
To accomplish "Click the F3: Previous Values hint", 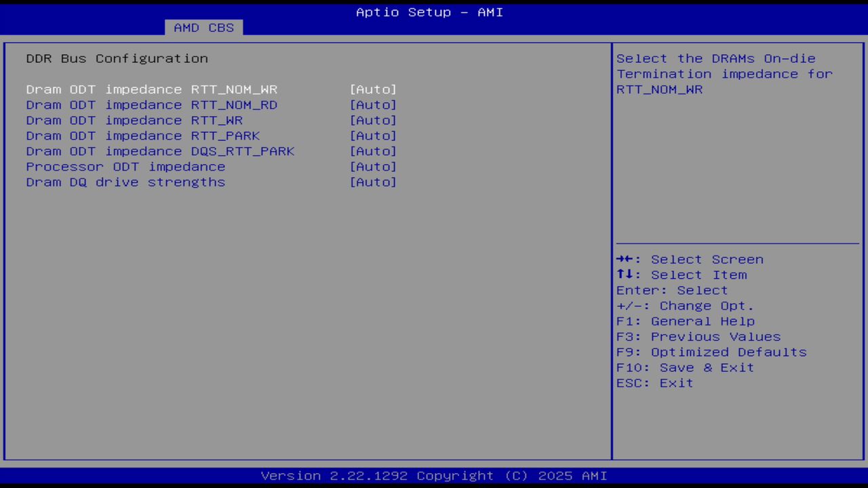I will coord(698,337).
